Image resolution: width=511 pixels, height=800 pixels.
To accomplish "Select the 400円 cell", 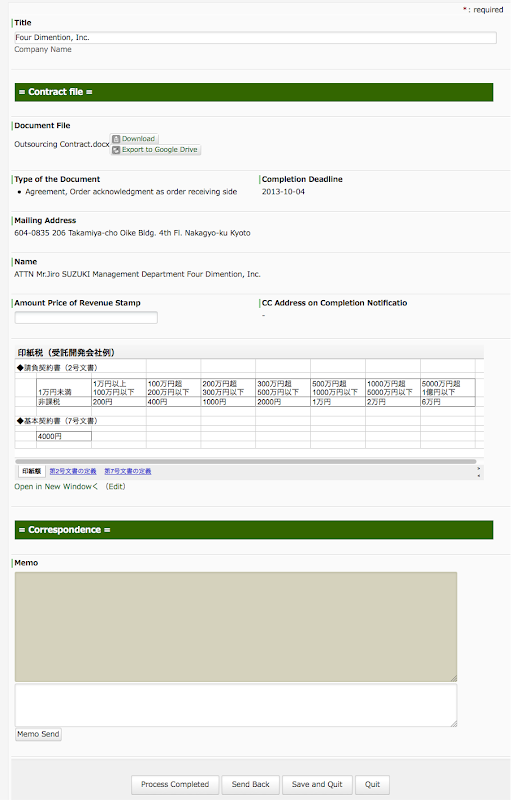I will point(173,402).
